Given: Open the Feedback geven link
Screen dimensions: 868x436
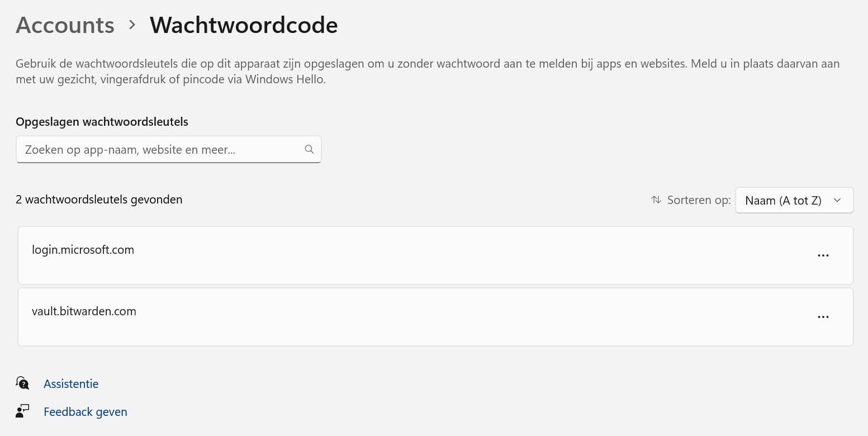Looking at the screenshot, I should [86, 412].
